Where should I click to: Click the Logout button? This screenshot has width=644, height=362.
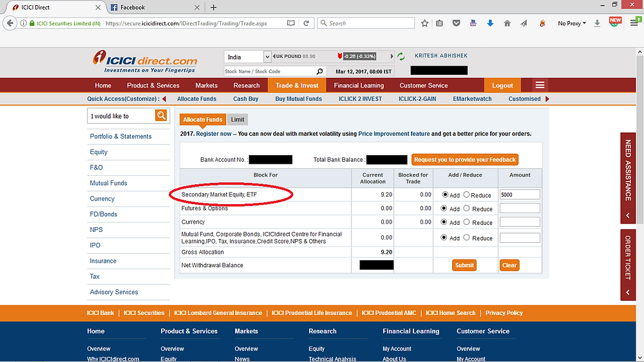(502, 85)
